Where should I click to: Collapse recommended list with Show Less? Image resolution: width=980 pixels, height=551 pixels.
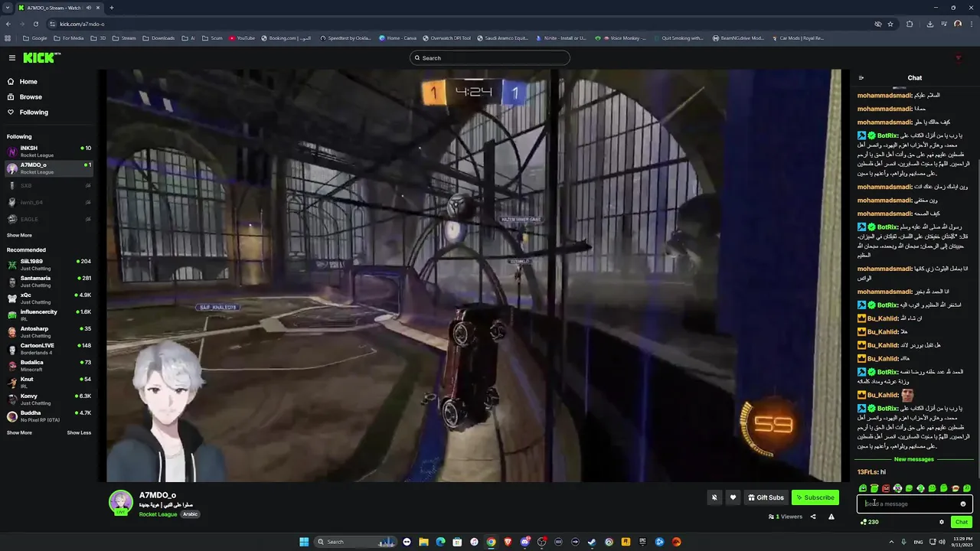pos(79,433)
